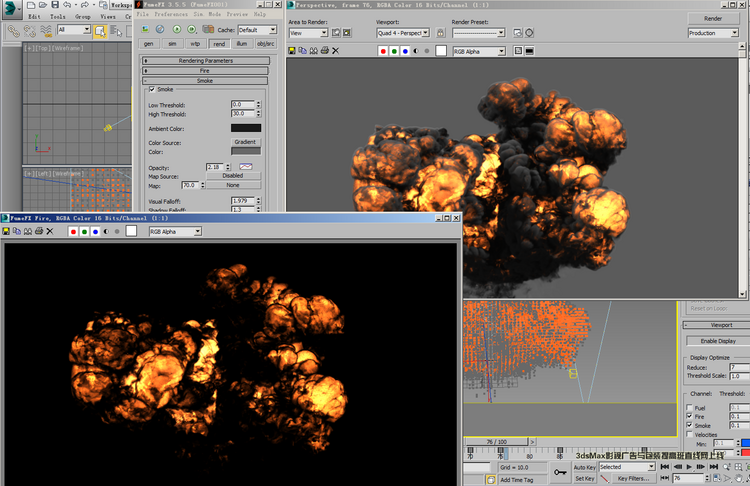Save image in Perspective render window
Viewport: 750px width, 486px height.
click(292, 51)
